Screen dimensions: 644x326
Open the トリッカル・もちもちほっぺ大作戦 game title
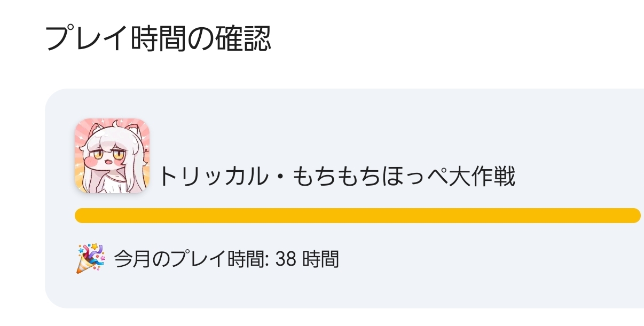tap(337, 177)
